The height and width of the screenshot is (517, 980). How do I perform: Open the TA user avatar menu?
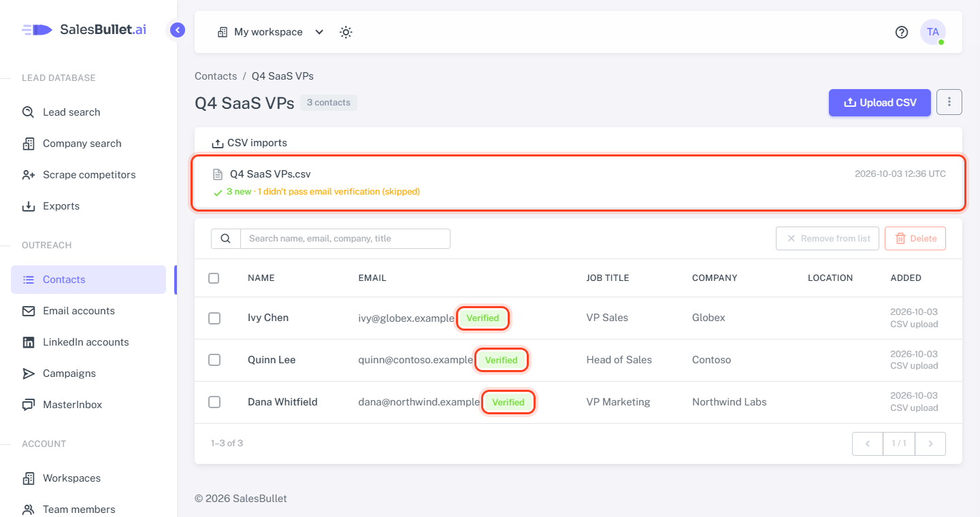click(x=932, y=32)
